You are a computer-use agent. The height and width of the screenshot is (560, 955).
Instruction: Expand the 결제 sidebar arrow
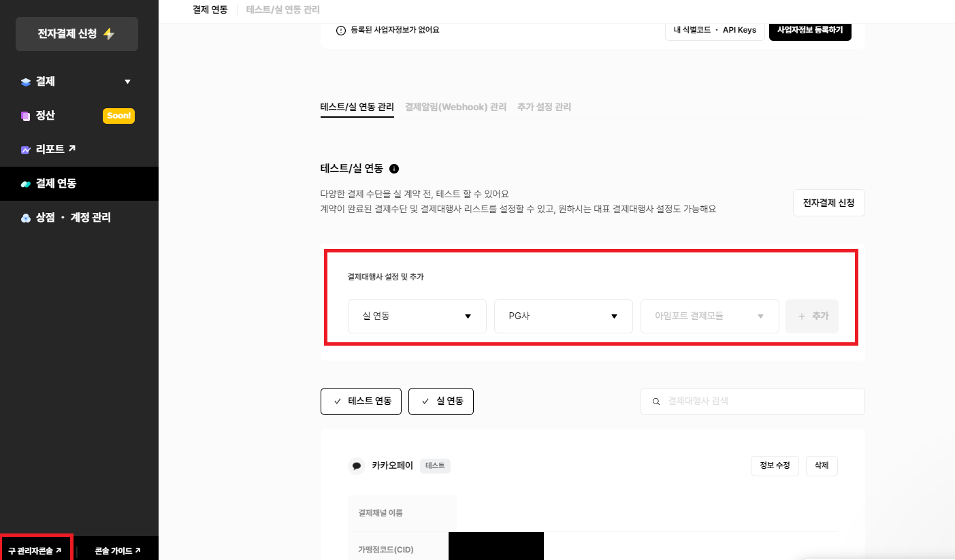(x=127, y=82)
